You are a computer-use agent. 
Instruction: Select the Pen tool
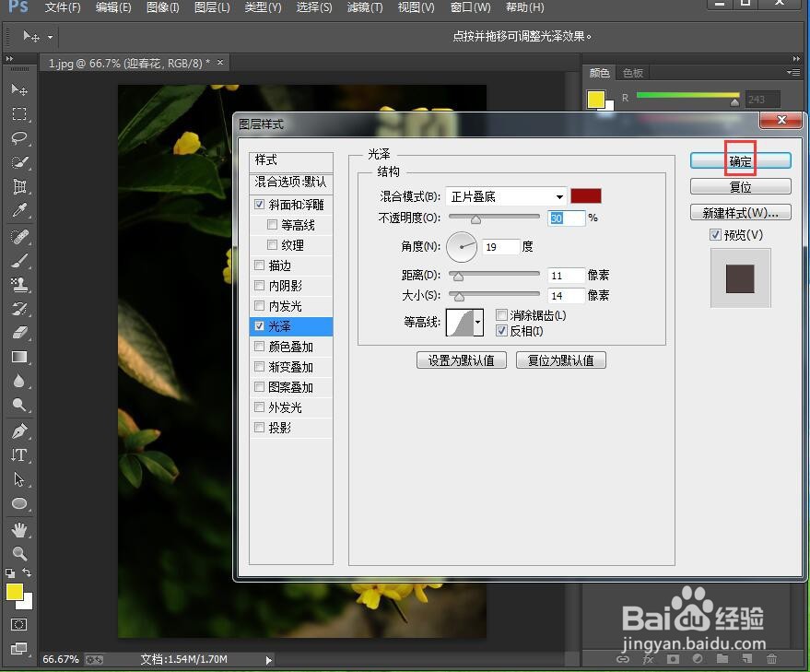tap(19, 430)
